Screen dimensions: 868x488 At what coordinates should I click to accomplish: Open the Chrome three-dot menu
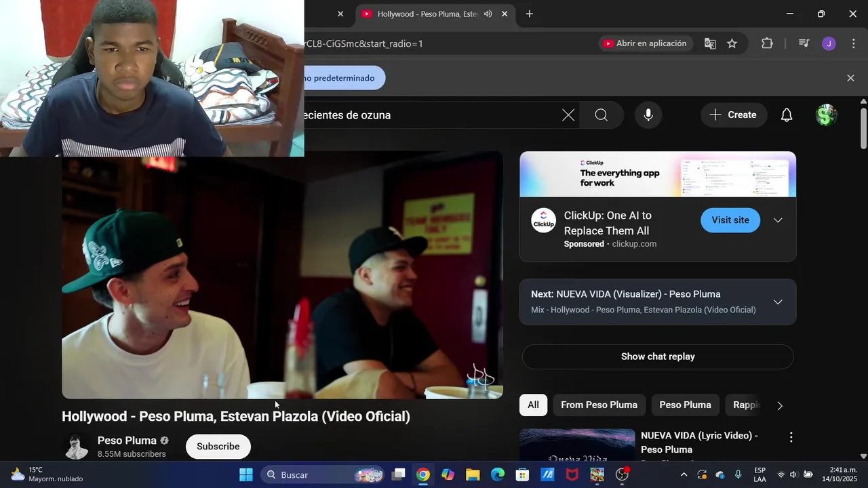853,43
